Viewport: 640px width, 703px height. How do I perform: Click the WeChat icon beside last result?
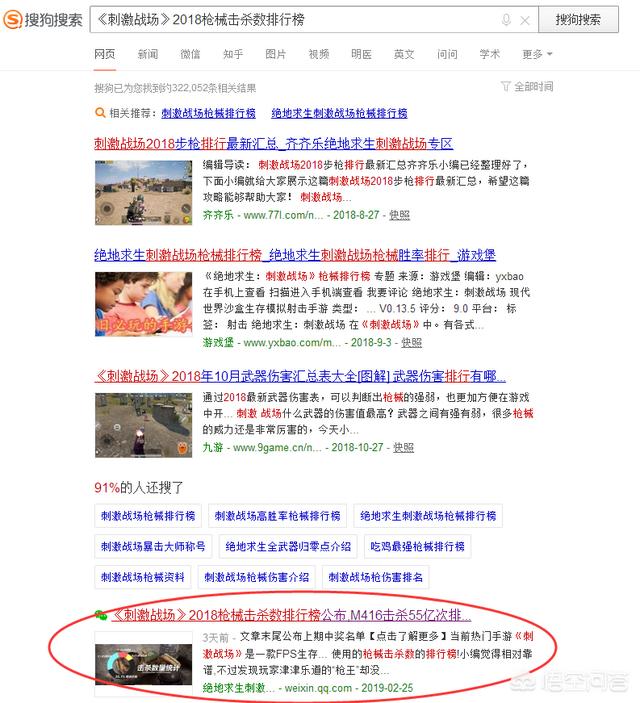[101, 615]
